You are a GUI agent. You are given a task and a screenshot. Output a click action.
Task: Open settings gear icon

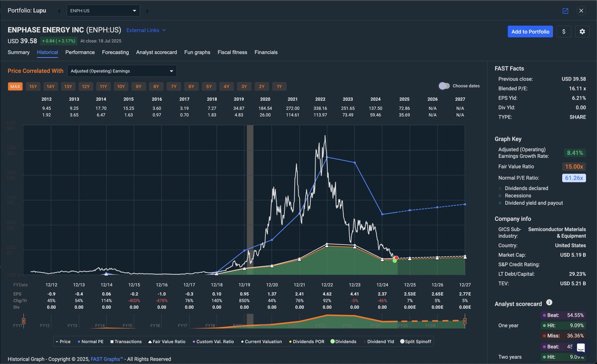pos(583,31)
